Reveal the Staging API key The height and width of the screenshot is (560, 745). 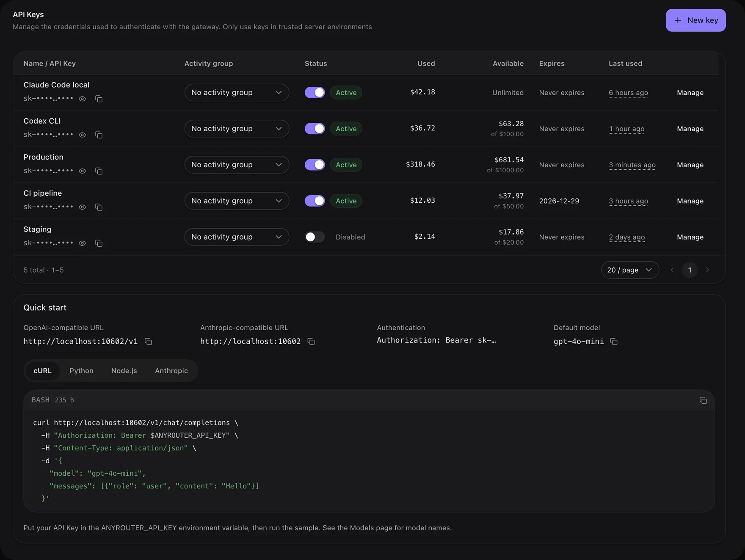(x=83, y=243)
